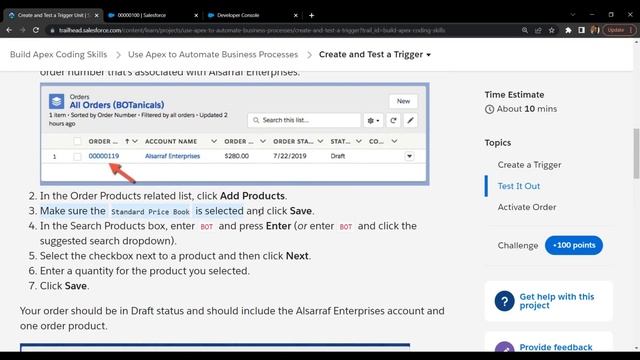Expand the Order Amount column chevron
Viewport: 640px width, 360px height.
click(262, 141)
